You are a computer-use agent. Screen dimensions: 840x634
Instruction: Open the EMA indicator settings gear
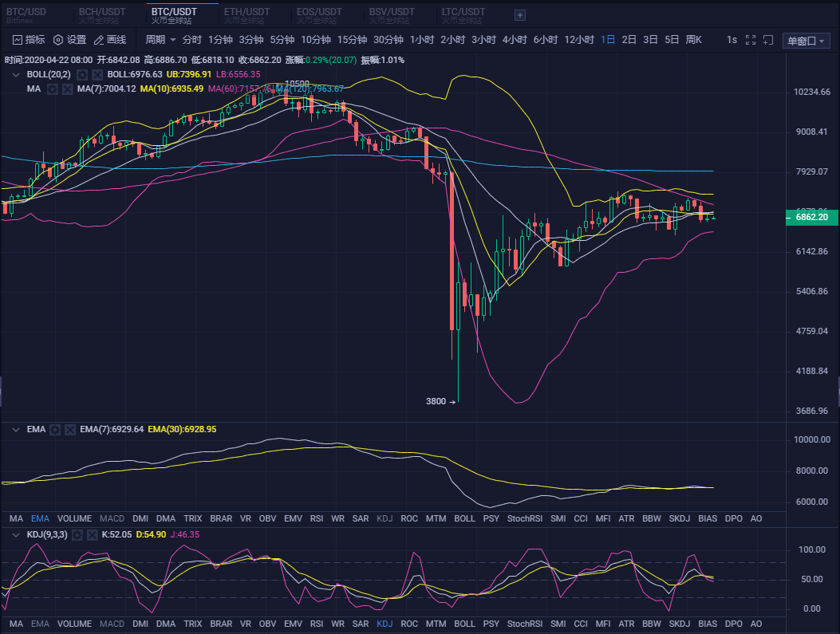tap(55, 429)
